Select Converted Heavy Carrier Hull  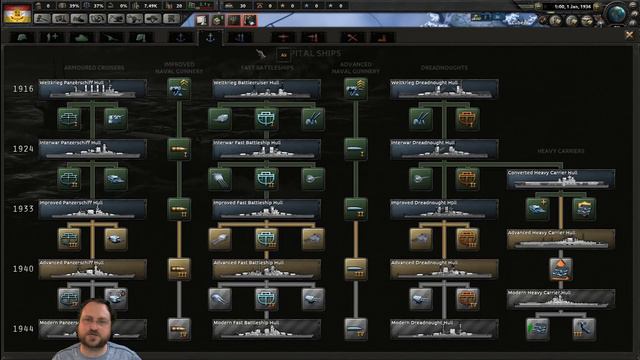tap(561, 179)
